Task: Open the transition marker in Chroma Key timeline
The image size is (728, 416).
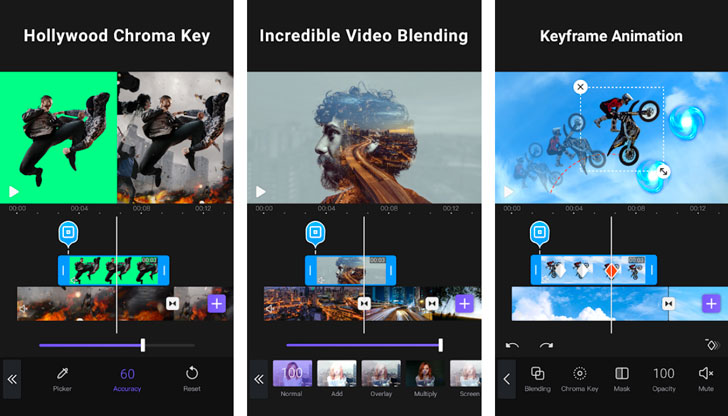Action: 173,304
